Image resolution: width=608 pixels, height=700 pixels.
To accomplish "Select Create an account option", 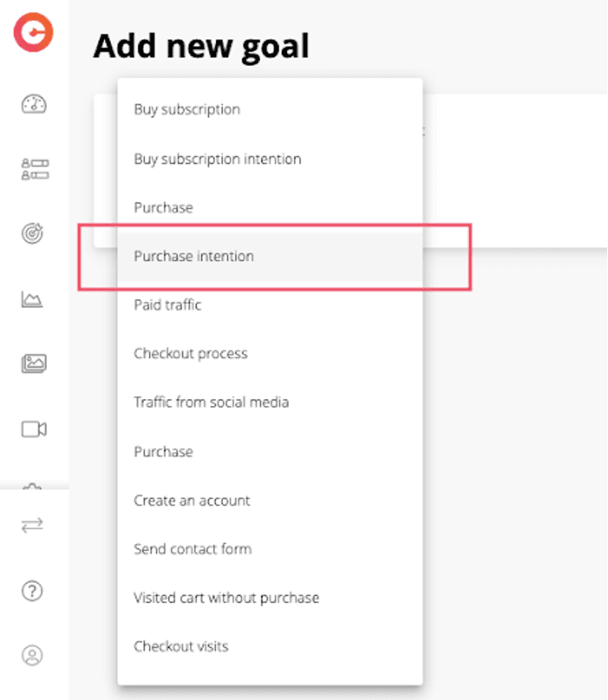I will 270,500.
